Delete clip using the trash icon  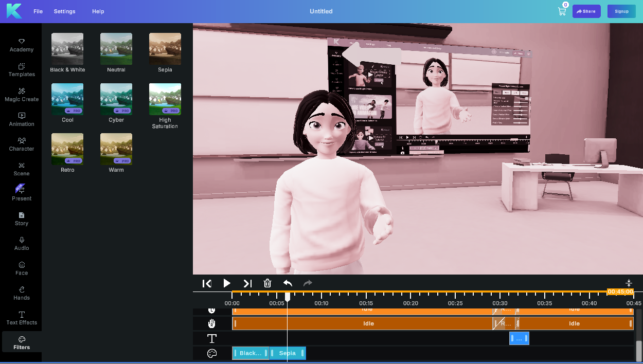click(x=267, y=283)
